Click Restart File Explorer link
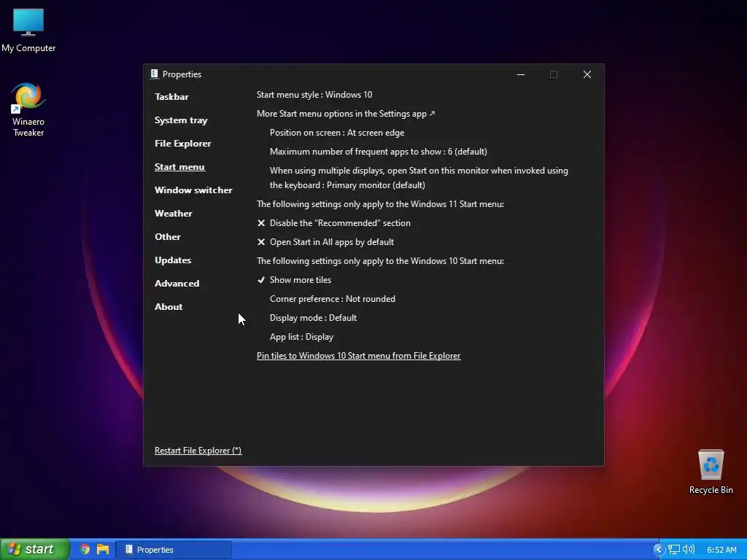The width and height of the screenshot is (747, 560). [x=198, y=451]
